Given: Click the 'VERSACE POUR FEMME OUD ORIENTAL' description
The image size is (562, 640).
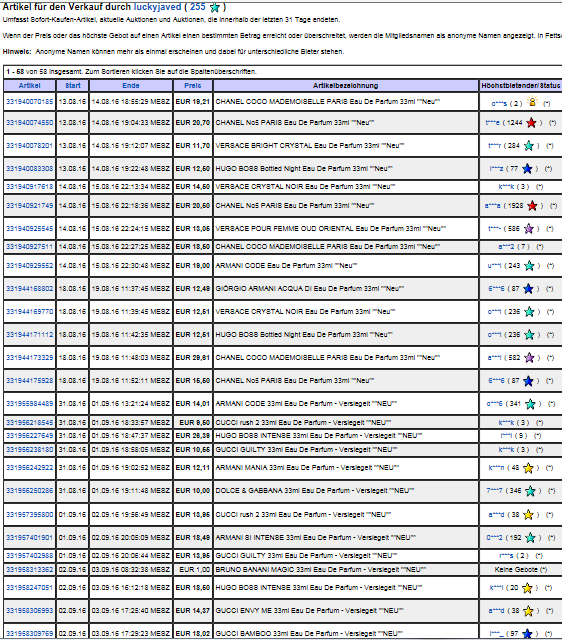Looking at the screenshot, I should (331, 229).
